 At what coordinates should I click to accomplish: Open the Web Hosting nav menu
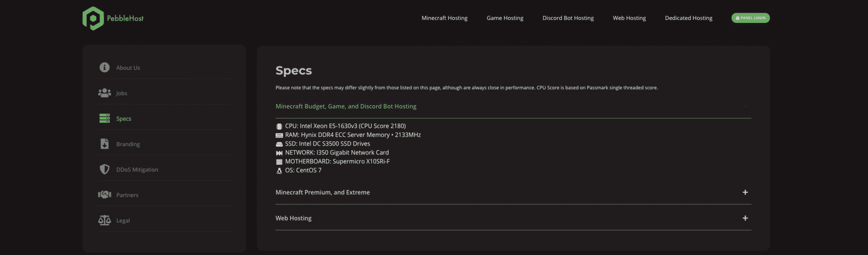pos(629,18)
